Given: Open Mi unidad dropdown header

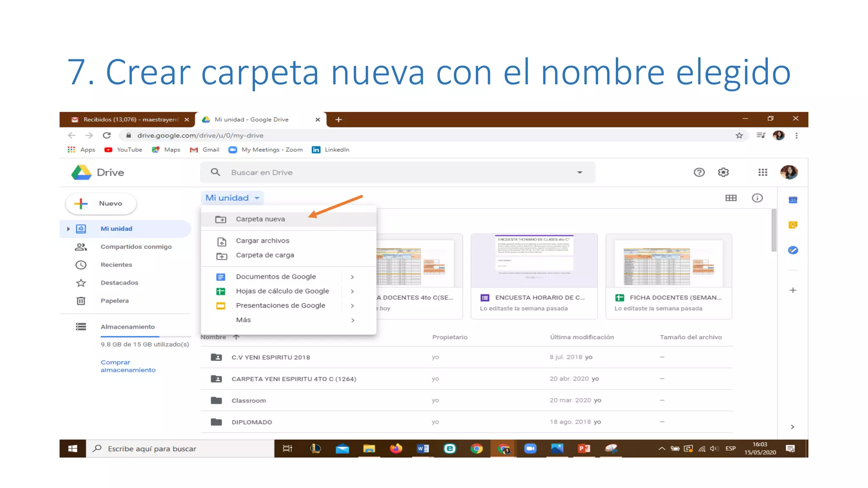Looking at the screenshot, I should pos(232,198).
